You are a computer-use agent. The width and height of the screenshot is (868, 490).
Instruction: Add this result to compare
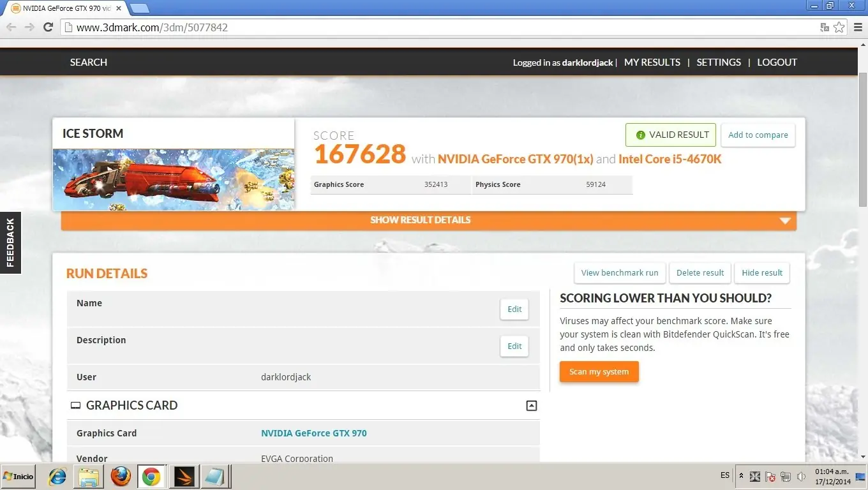tap(758, 135)
